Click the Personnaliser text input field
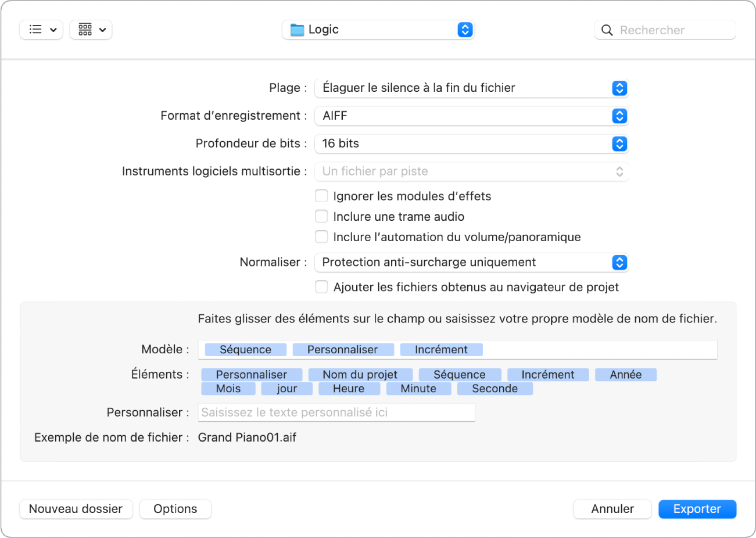Screen dimensions: 756x538 [336, 412]
